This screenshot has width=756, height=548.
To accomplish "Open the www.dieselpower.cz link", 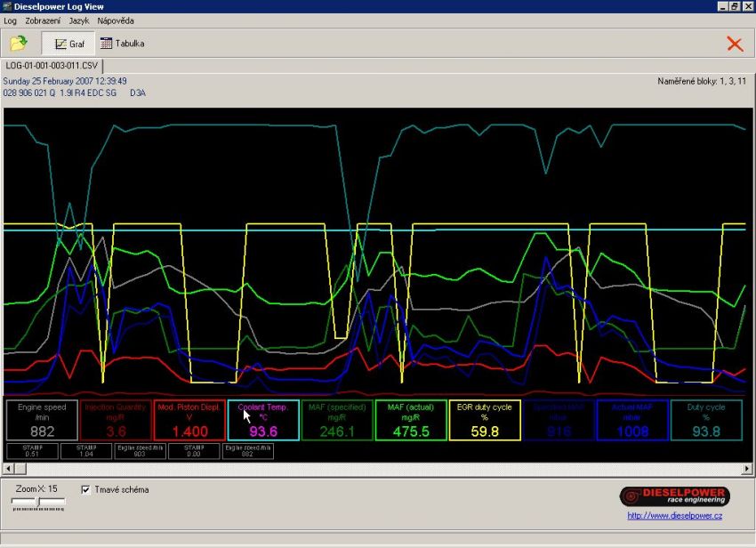I will [x=674, y=516].
